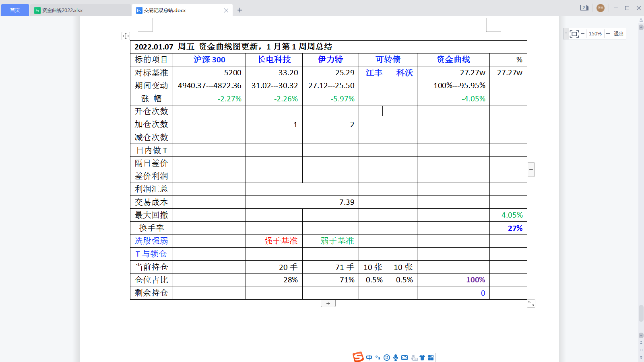
Task: Toggle full-width punctuation in Sogou toolbar
Action: (378, 357)
